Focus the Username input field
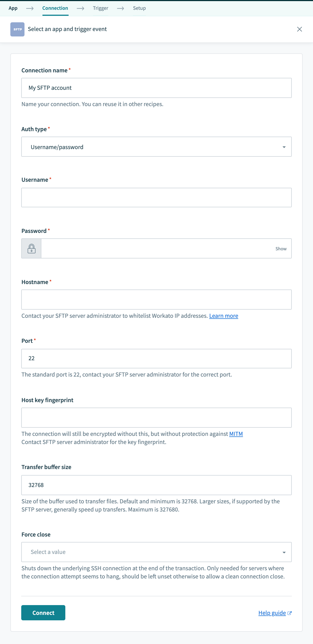 click(x=156, y=198)
